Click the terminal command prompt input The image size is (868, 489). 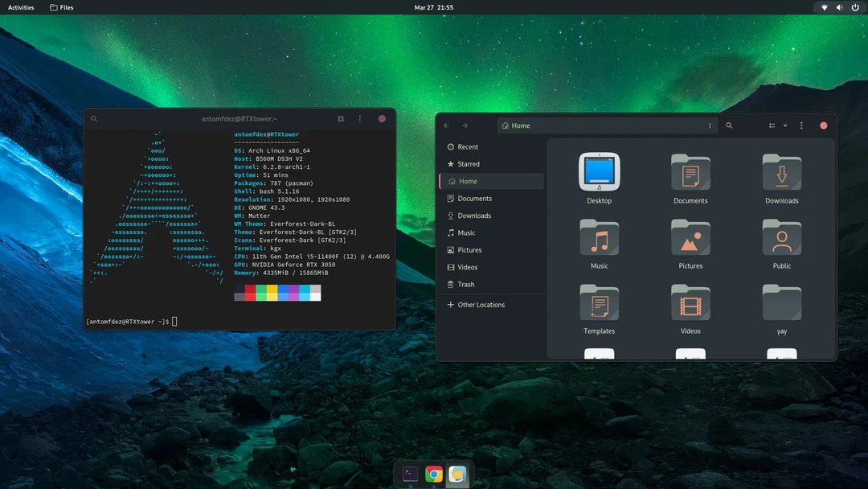coord(174,320)
